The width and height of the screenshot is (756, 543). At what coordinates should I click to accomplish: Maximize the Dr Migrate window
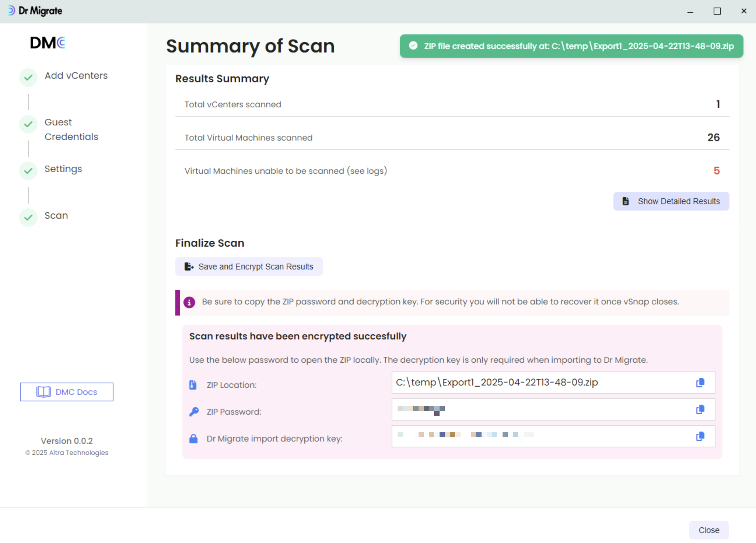[x=717, y=11]
